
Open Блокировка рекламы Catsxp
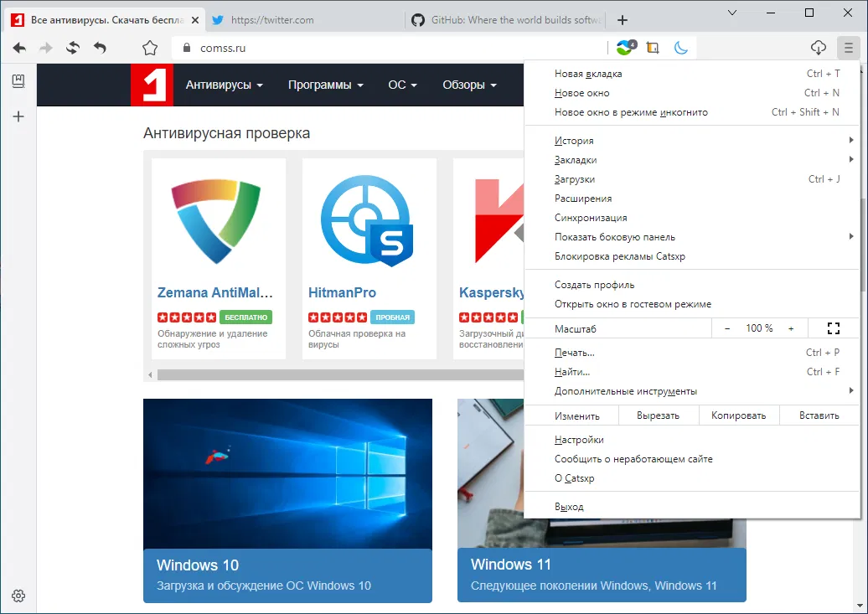coord(692,256)
